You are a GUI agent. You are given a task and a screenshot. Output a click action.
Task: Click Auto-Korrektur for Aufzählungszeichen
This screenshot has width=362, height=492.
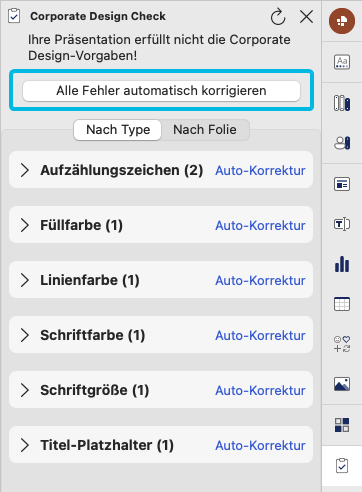[260, 170]
